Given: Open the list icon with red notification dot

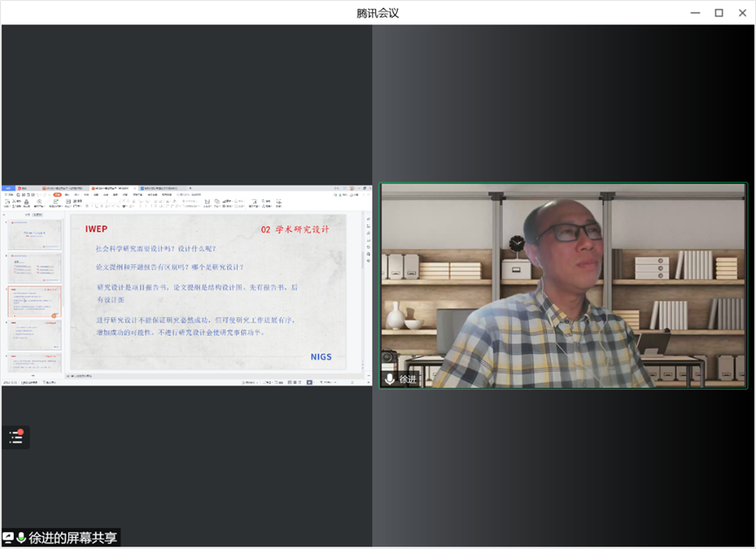Looking at the screenshot, I should 15,437.
